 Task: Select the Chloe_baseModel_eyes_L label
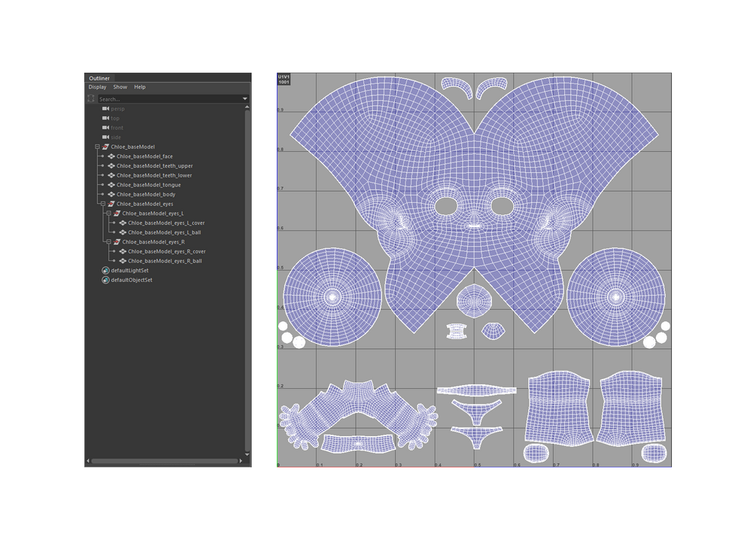(153, 214)
